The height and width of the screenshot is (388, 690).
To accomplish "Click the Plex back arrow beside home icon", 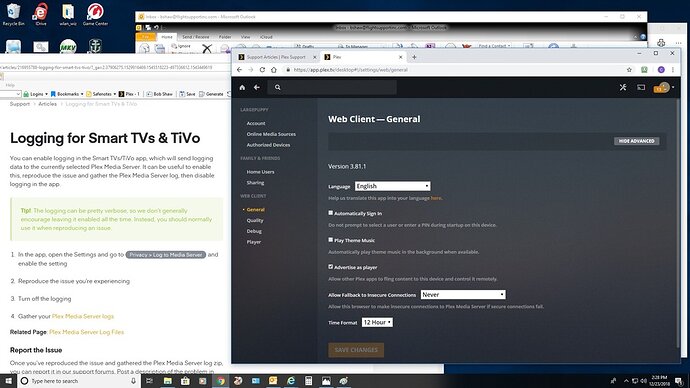I will pos(257,88).
